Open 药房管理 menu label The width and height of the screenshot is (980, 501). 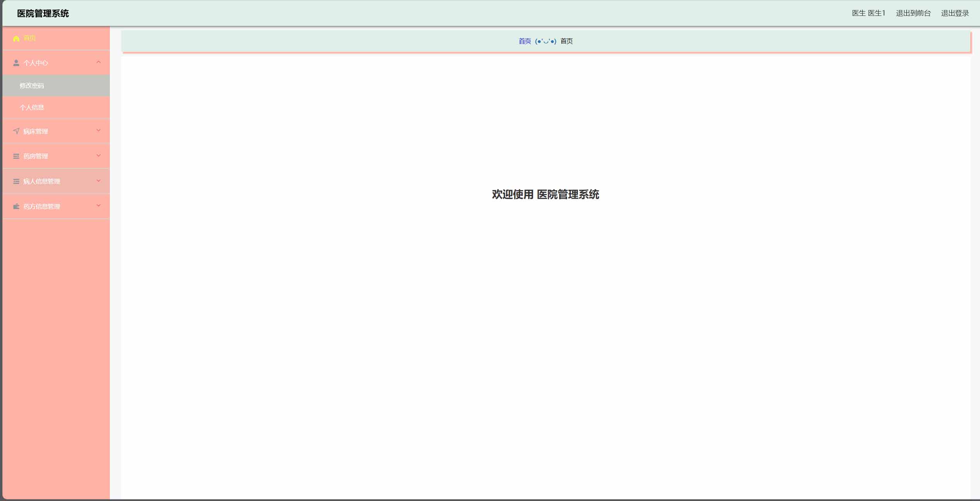pos(36,156)
